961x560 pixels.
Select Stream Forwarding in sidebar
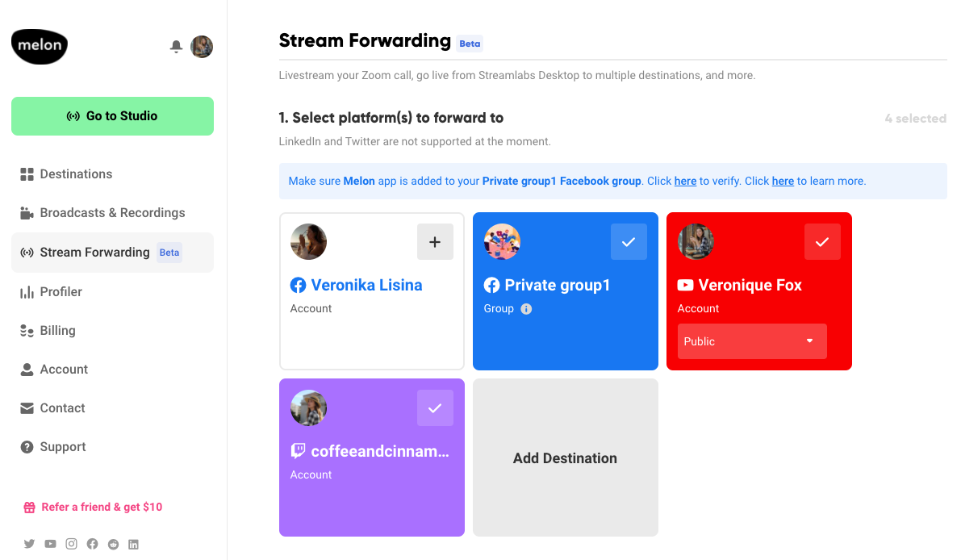pyautogui.click(x=112, y=253)
